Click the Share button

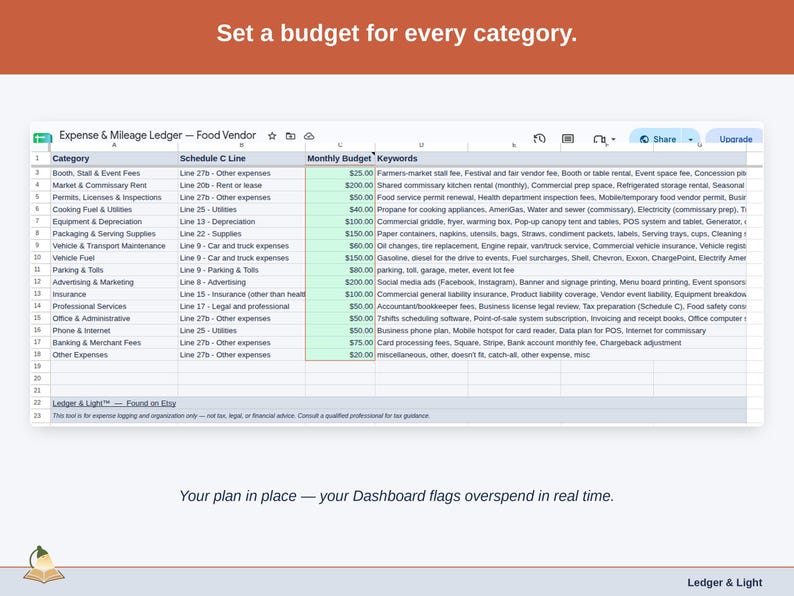tap(657, 139)
